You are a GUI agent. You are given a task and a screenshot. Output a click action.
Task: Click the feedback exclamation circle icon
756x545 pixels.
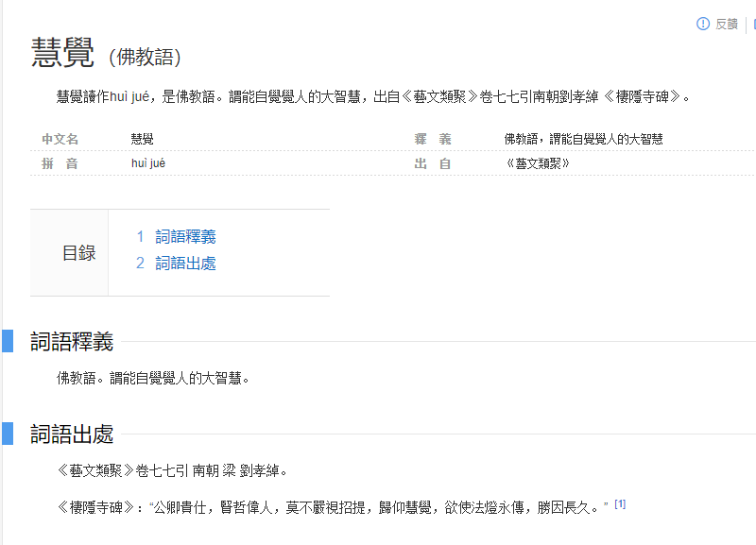703,24
